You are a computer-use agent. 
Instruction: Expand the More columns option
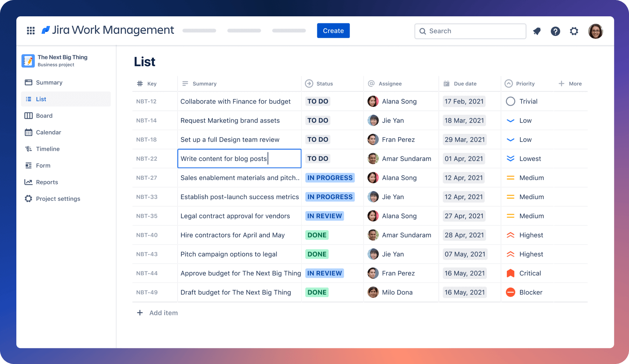pyautogui.click(x=570, y=83)
